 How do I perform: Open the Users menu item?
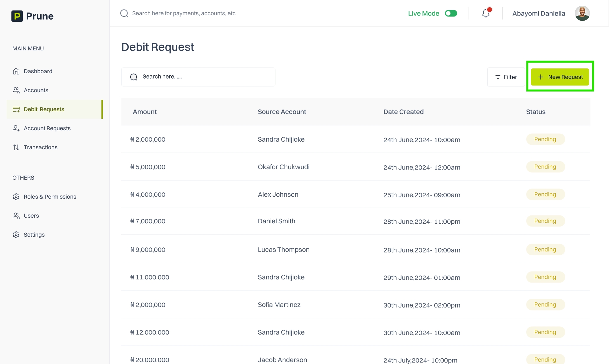point(31,216)
